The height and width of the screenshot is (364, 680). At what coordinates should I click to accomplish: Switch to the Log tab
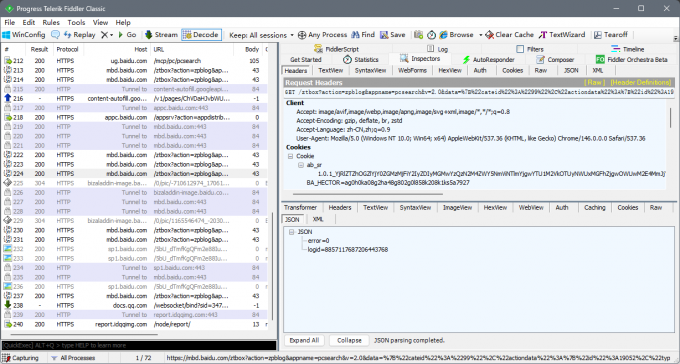coord(437,49)
